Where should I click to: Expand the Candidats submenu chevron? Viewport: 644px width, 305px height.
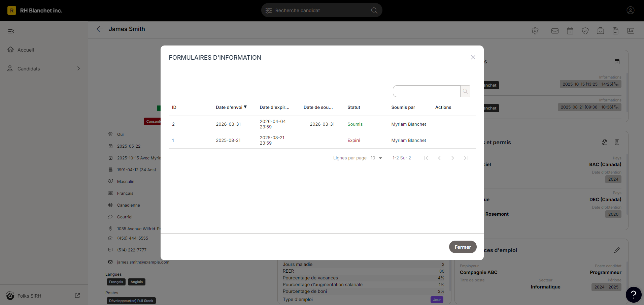coord(79,68)
